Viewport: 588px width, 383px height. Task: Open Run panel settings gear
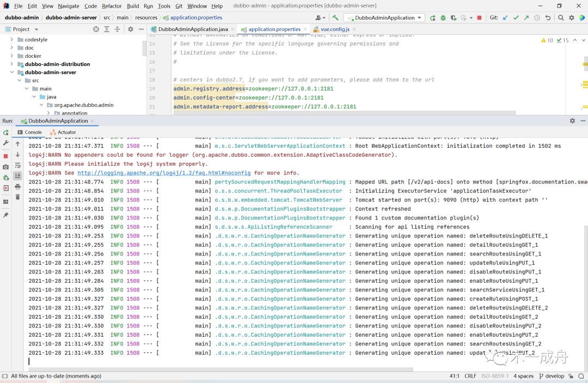572,121
